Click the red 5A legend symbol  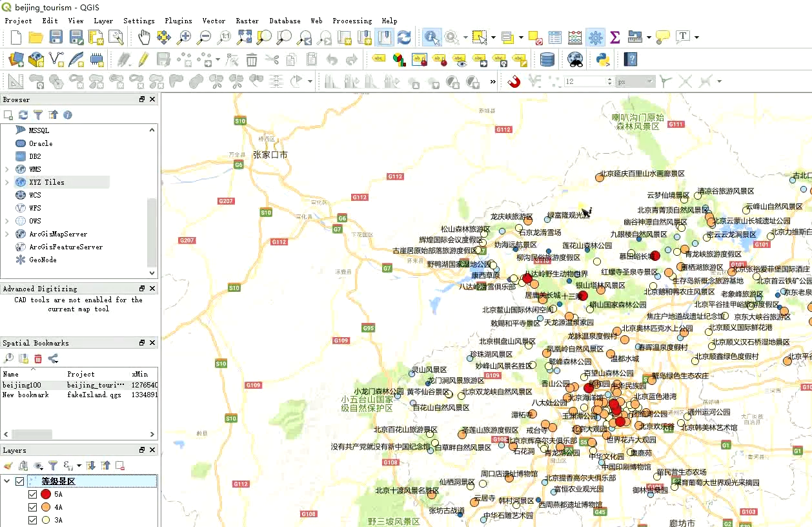point(46,494)
